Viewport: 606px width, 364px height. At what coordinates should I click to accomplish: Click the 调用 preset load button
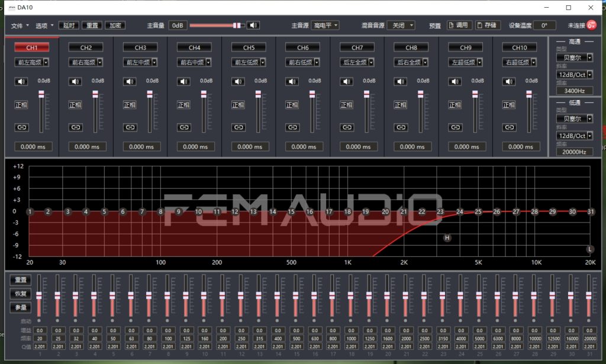click(459, 25)
